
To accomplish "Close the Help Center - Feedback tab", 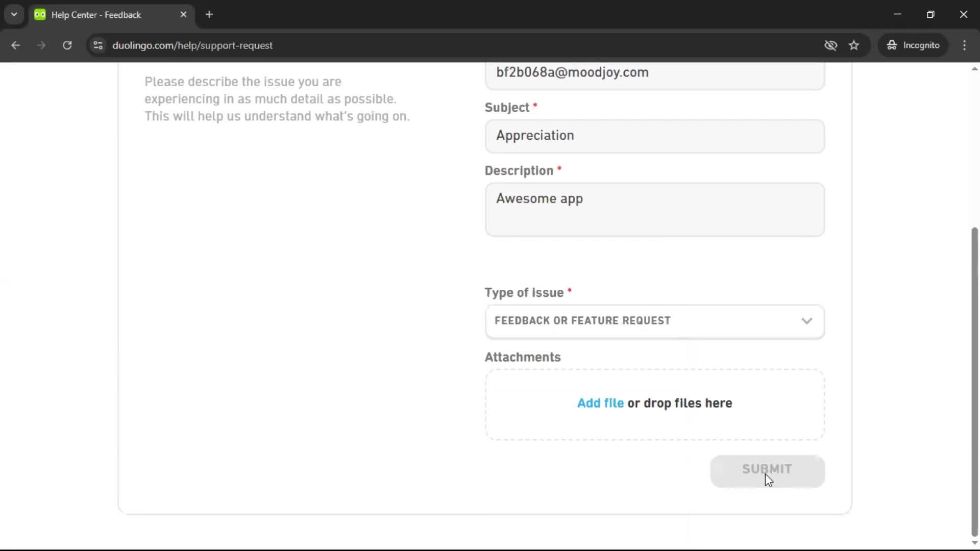I will [x=184, y=14].
